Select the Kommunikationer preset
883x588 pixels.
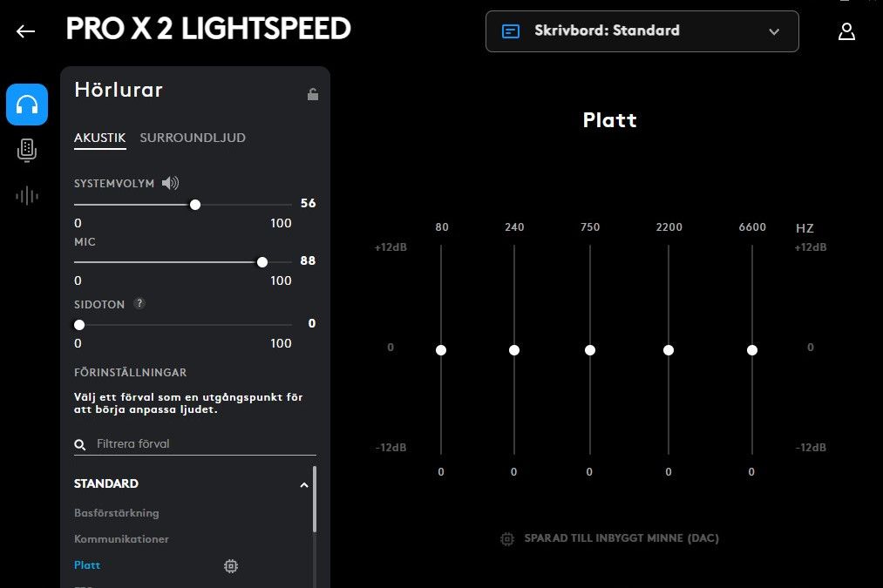(122, 539)
